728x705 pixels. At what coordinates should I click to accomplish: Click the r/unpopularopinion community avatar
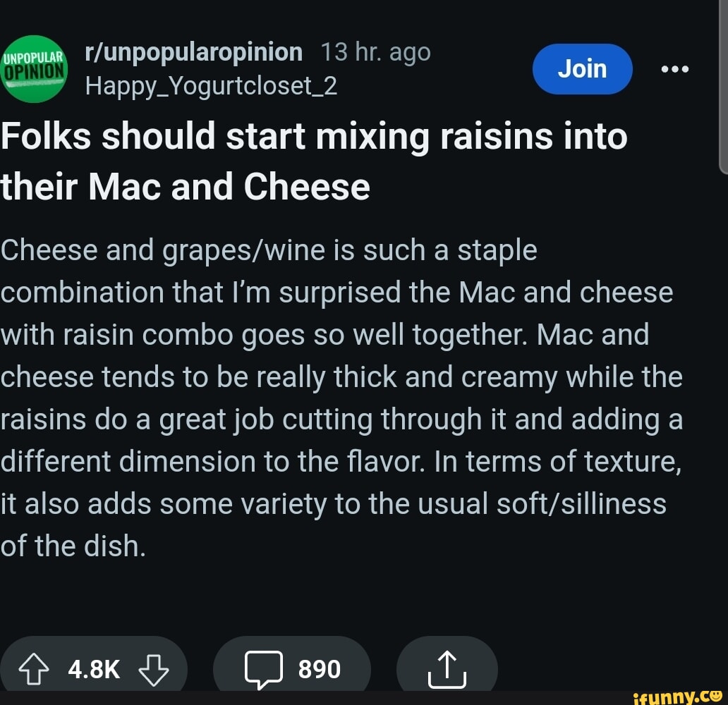(34, 68)
